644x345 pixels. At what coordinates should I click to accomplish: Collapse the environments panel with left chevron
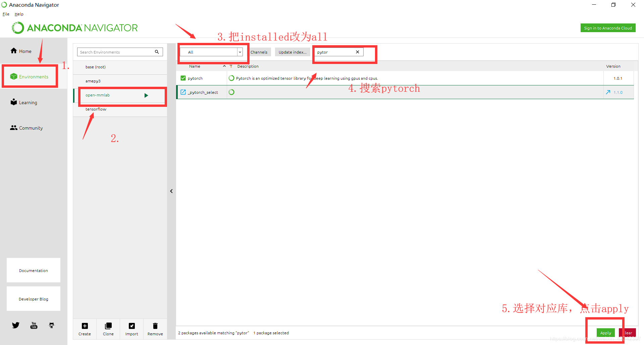point(171,191)
